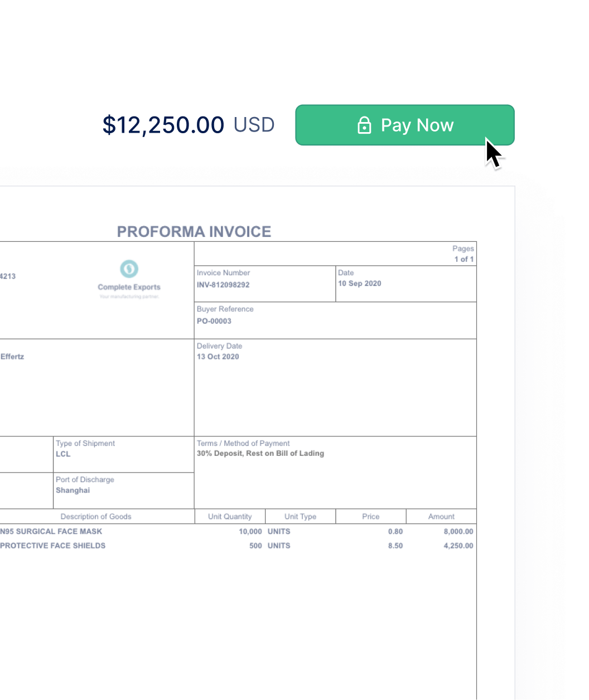Select the Complete Exports circular logo
The height and width of the screenshot is (700, 589).
click(x=129, y=269)
